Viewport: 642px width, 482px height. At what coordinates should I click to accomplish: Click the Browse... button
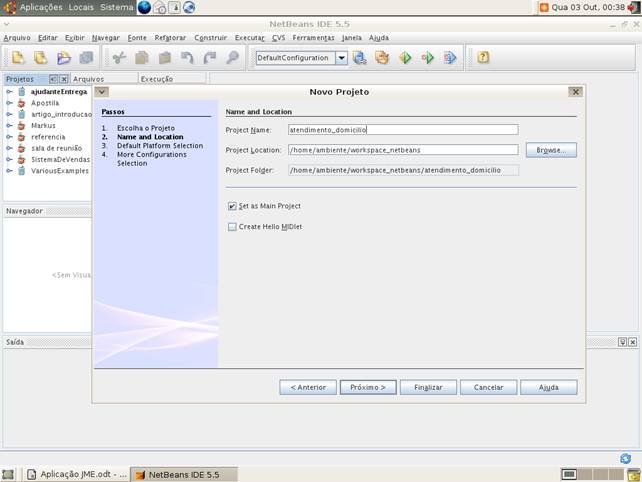pyautogui.click(x=550, y=150)
